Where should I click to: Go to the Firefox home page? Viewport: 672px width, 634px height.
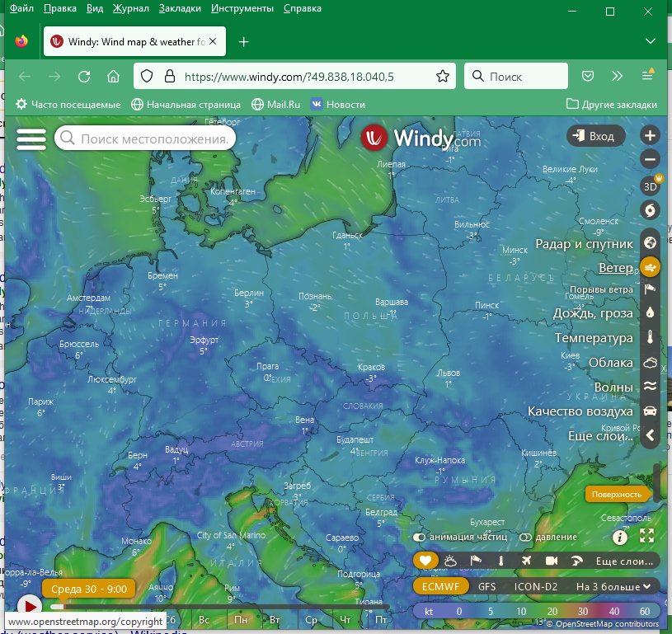pyautogui.click(x=113, y=77)
